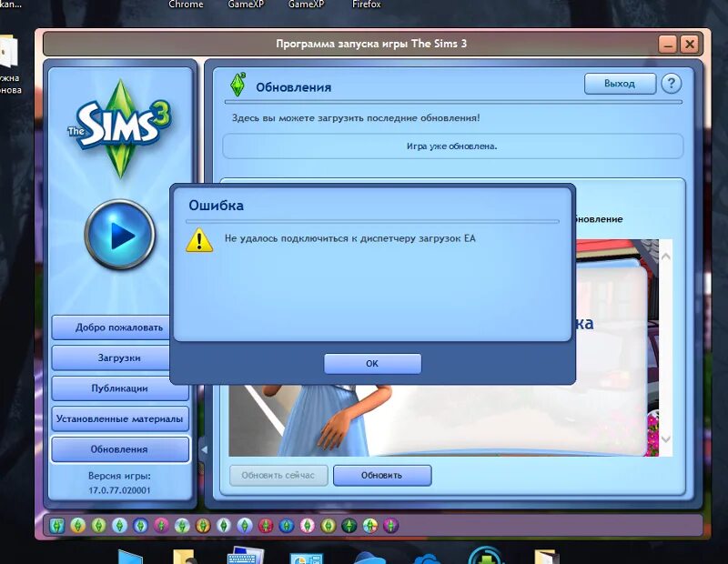Open the Добро пожаловать tab
The height and width of the screenshot is (564, 728).
point(111,327)
